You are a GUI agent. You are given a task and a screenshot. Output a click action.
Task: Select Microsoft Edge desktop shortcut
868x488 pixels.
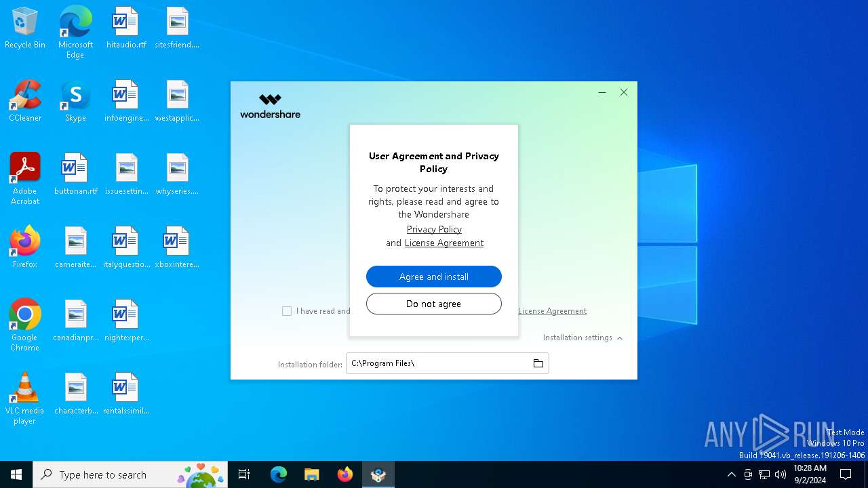(x=75, y=33)
